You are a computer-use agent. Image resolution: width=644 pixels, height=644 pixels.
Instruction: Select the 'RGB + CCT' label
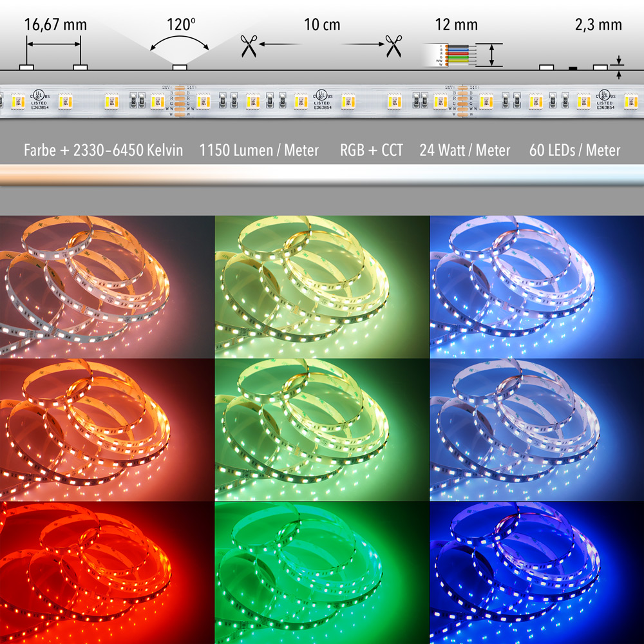(371, 151)
